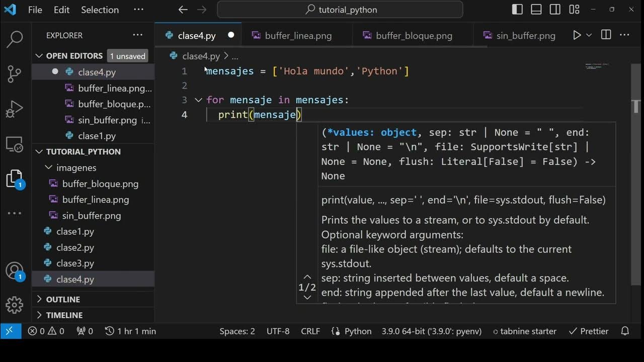Open the File menu
Image resolution: width=644 pixels, height=362 pixels.
(x=35, y=10)
